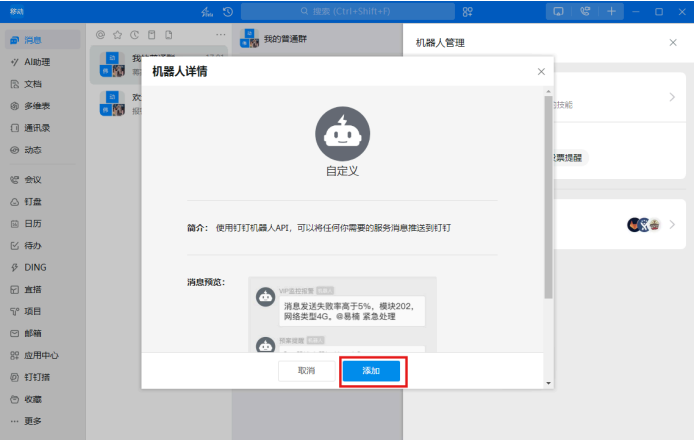Open 钉盘 cloud drive in sidebar
694x440 pixels.
tap(32, 201)
